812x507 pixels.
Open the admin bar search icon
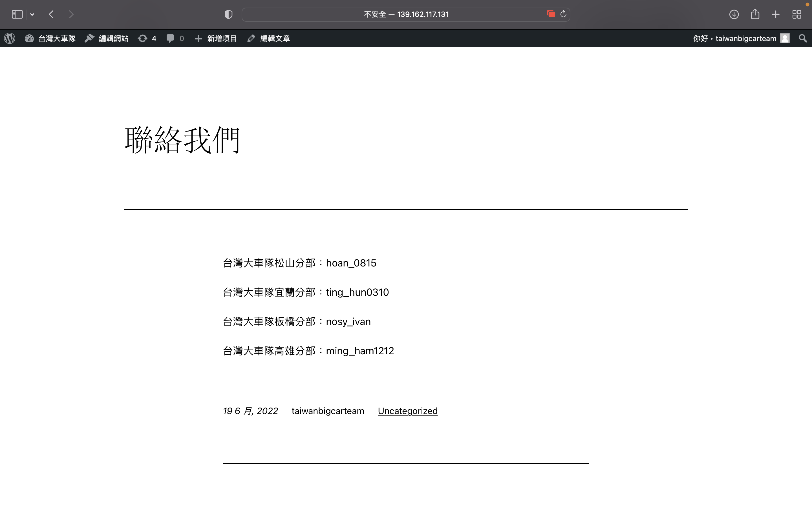pyautogui.click(x=803, y=38)
